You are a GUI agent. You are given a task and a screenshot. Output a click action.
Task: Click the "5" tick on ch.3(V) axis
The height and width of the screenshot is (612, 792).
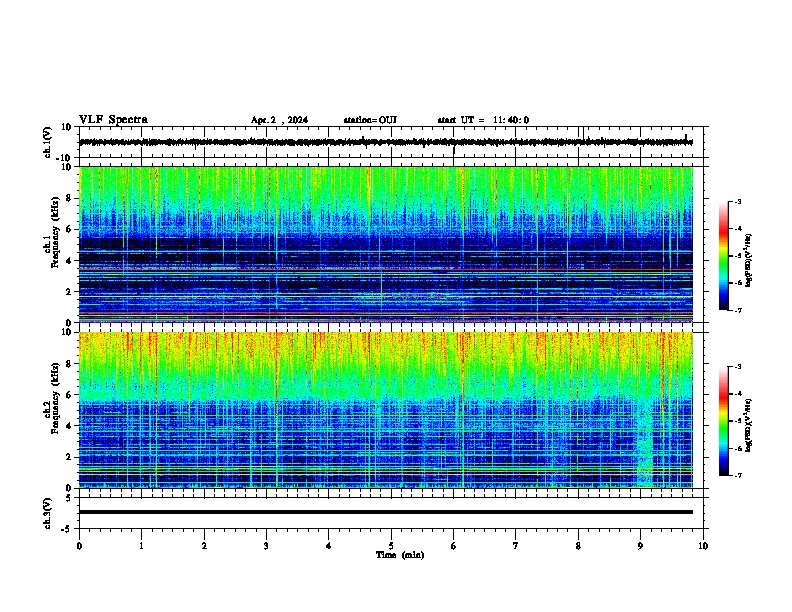click(x=69, y=497)
